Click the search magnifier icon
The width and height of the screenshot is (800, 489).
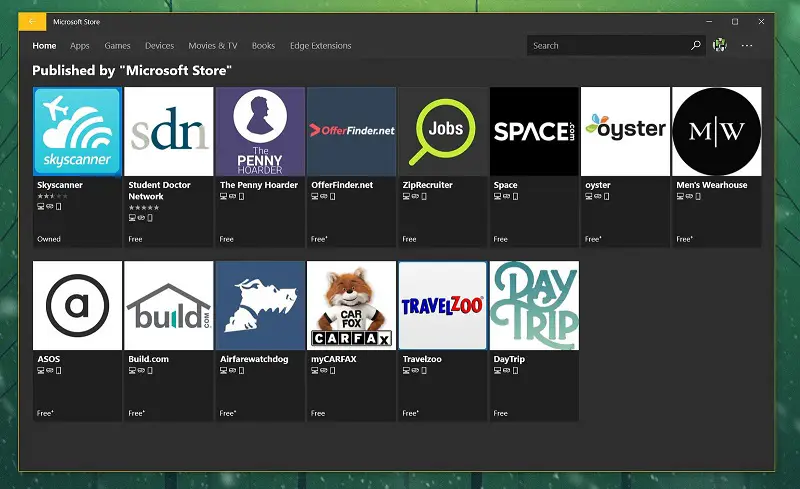click(695, 45)
